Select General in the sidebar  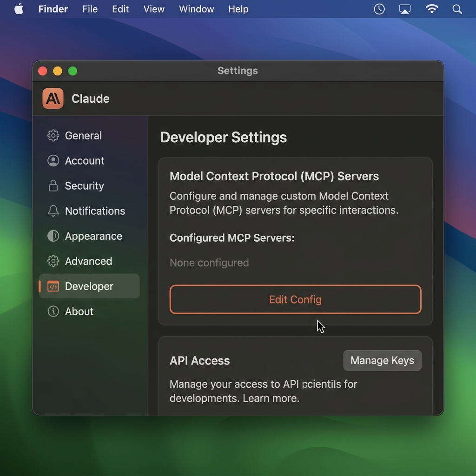tap(89, 135)
